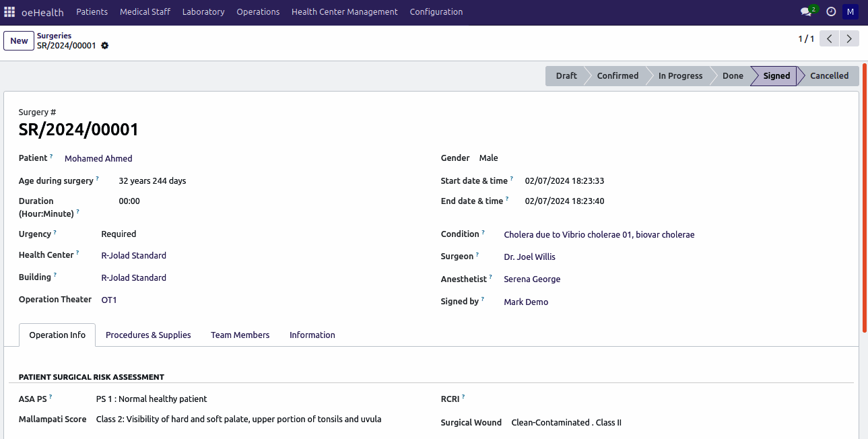
Task: Show help tooltip for Condition field
Action: 483,232
